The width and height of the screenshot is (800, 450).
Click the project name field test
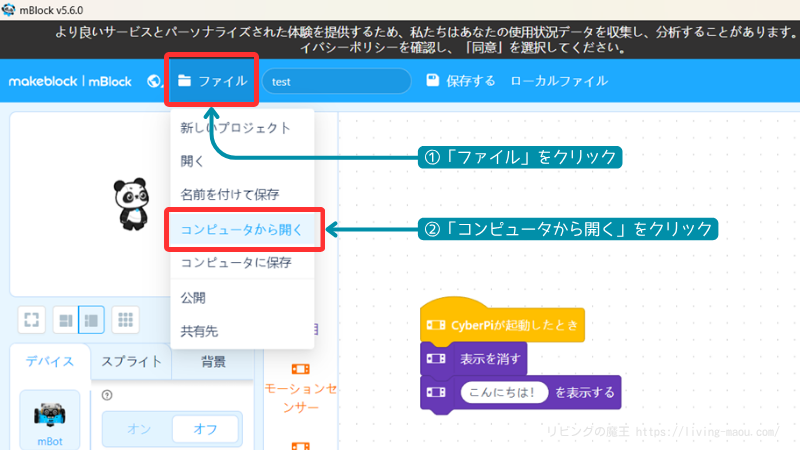click(x=337, y=81)
